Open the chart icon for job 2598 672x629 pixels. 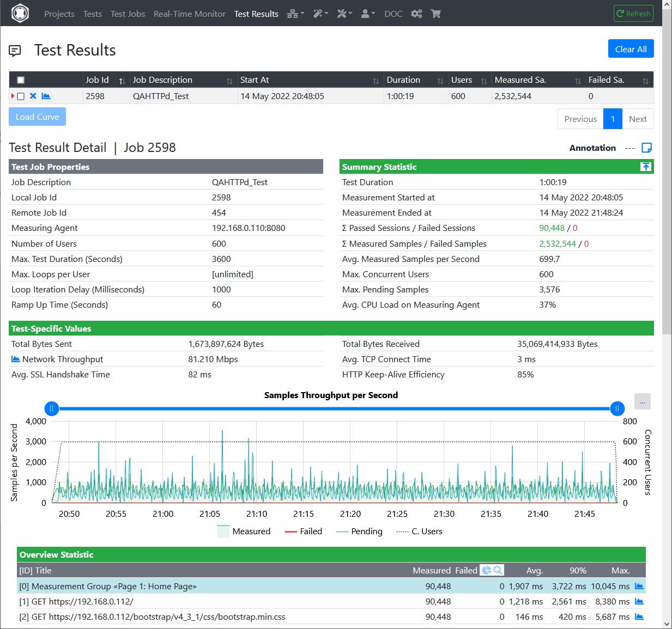[x=46, y=96]
